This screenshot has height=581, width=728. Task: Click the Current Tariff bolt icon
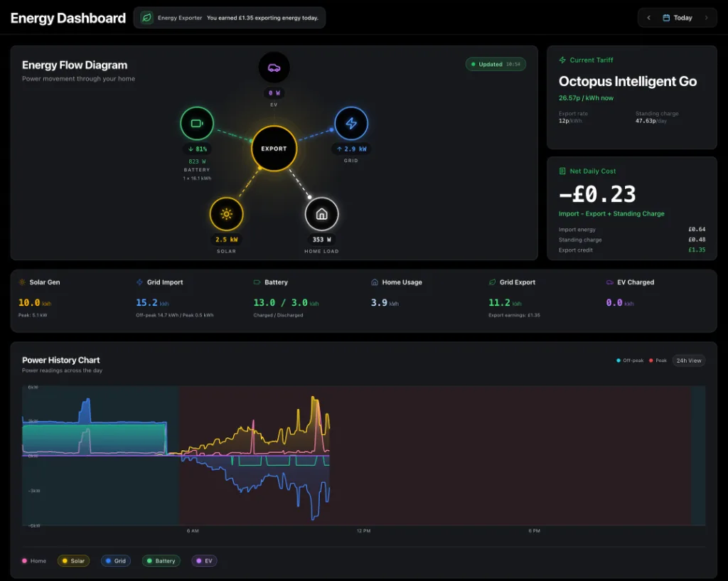pyautogui.click(x=562, y=60)
